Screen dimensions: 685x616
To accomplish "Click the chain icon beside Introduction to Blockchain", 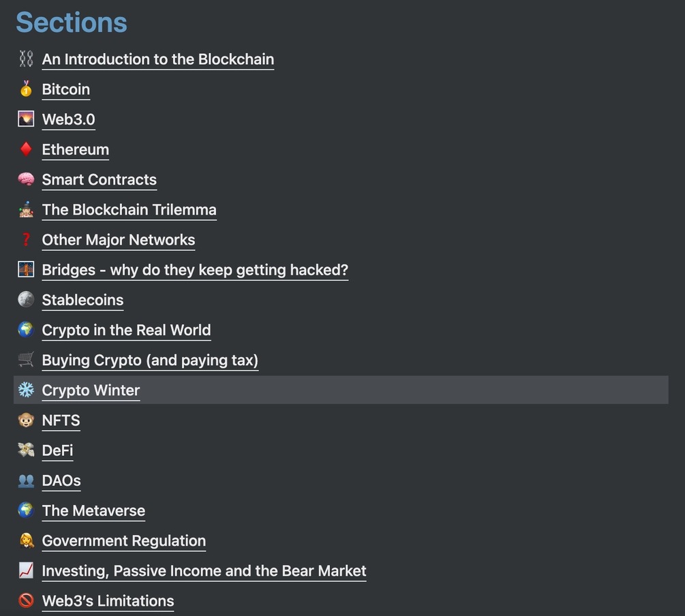I will pyautogui.click(x=26, y=59).
